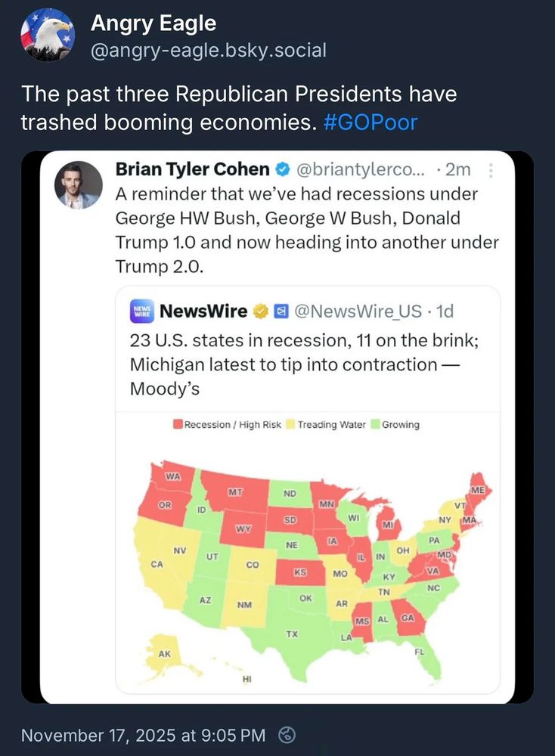The image size is (555, 756).
Task: Click the @angry-eagle.bsky.social handle
Action: coord(208,51)
